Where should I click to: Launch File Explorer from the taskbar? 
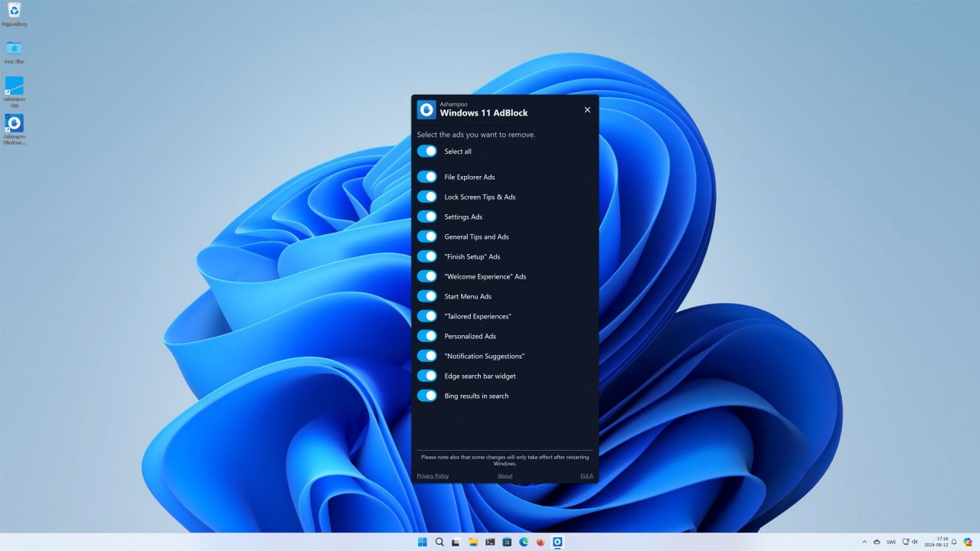473,542
